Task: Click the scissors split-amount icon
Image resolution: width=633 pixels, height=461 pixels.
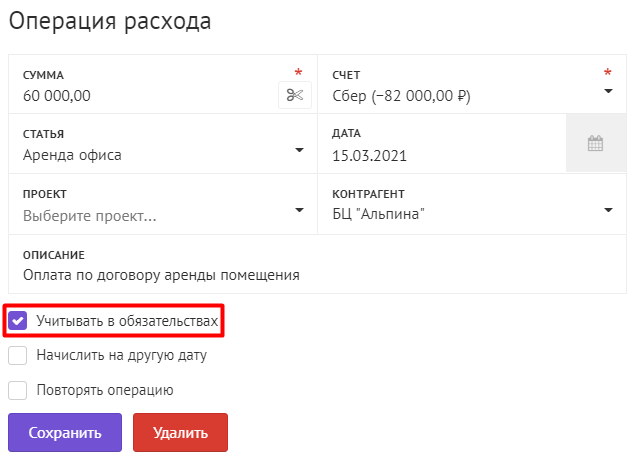Action: 295,95
